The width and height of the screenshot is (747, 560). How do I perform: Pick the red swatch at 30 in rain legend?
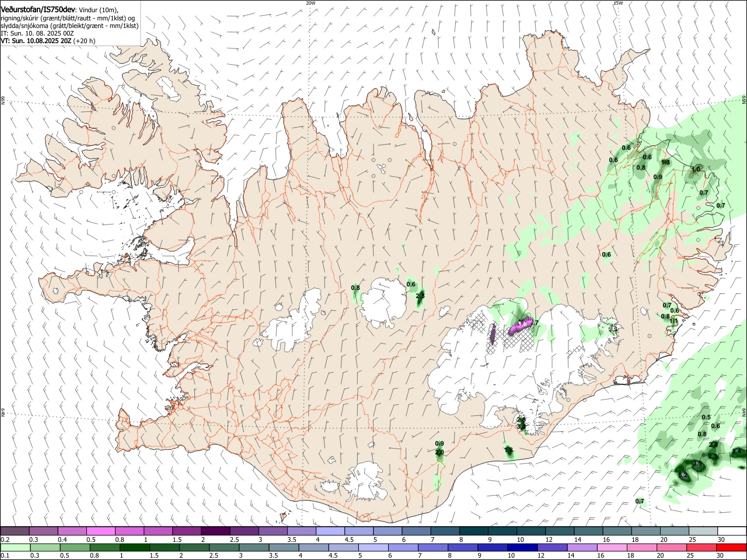tap(731, 547)
